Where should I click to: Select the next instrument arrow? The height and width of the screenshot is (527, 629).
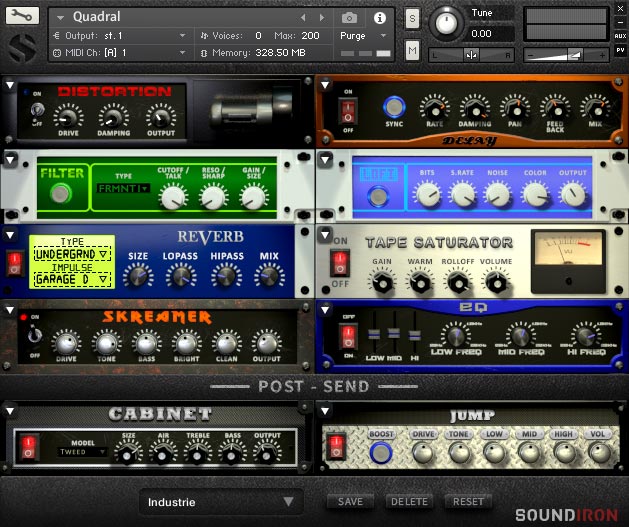(322, 18)
